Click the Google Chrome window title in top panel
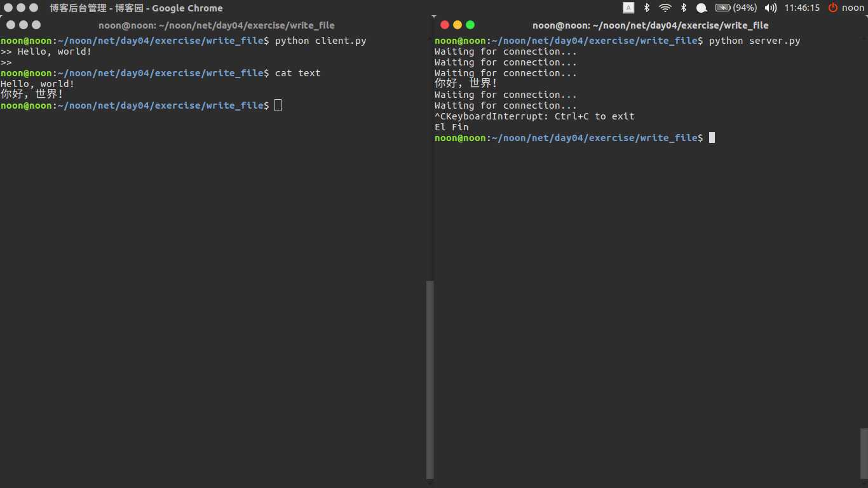This screenshot has height=488, width=868. [137, 8]
